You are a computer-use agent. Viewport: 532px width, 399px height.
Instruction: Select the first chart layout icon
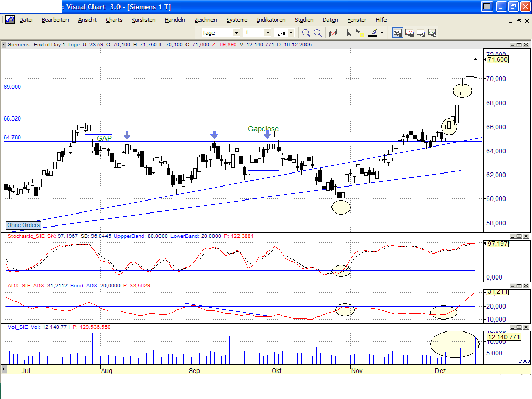click(x=397, y=32)
